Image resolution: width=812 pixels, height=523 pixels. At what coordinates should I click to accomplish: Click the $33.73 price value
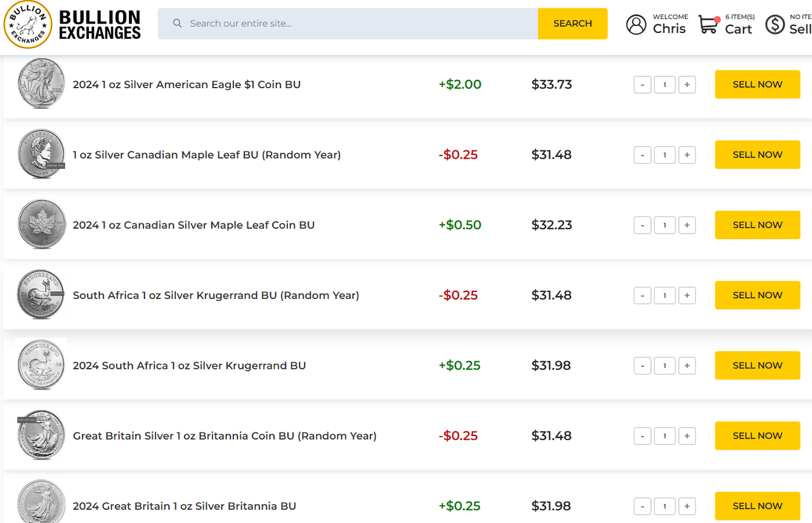coord(552,84)
